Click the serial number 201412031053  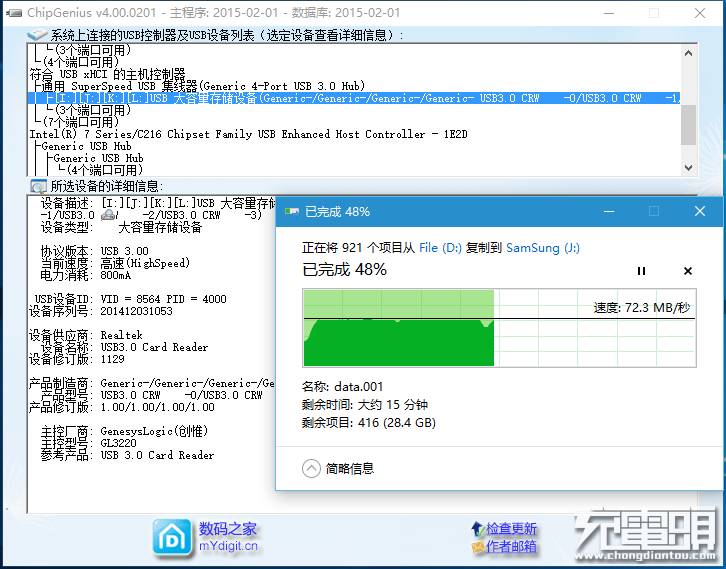137,311
